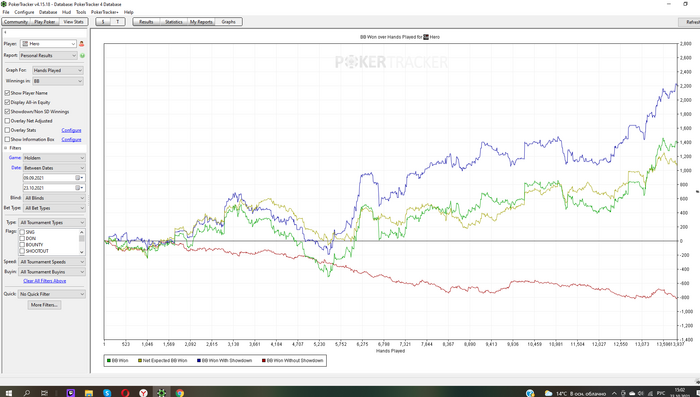This screenshot has height=397, width=700.
Task: Open the Buyin dropdown All Tournament Buyins
Action: pyautogui.click(x=52, y=272)
